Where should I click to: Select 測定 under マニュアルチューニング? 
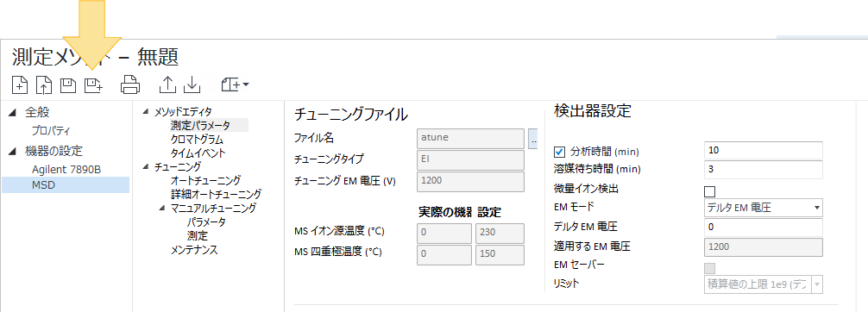[x=197, y=235]
